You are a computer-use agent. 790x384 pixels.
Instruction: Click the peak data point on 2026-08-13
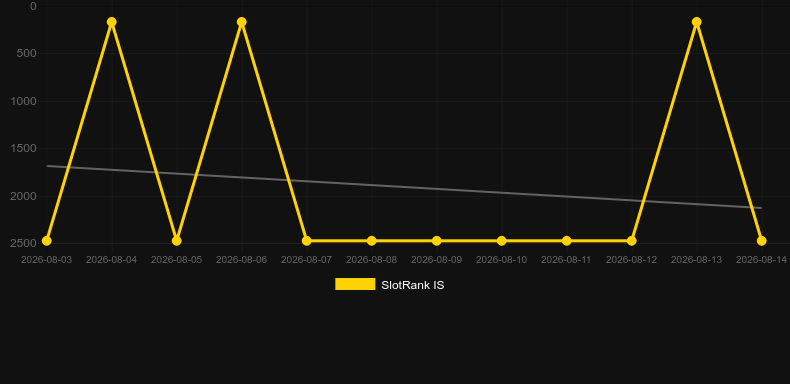click(696, 22)
